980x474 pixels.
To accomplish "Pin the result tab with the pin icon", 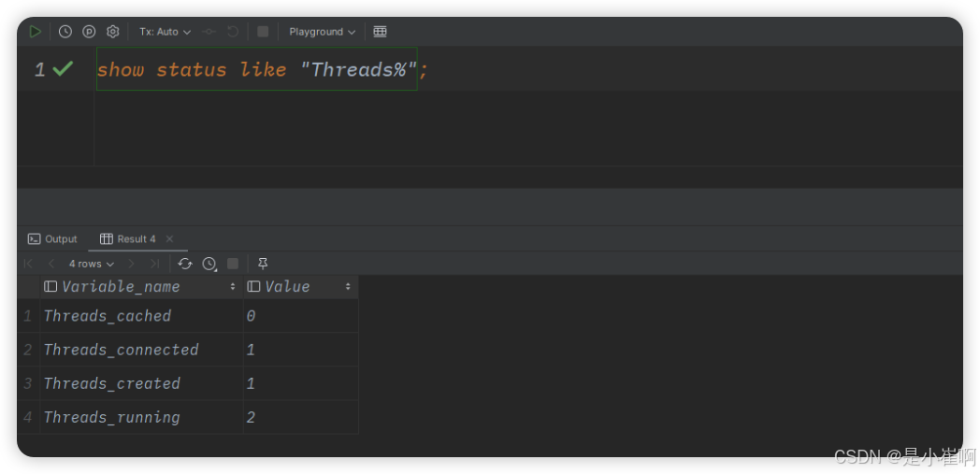I will [263, 264].
